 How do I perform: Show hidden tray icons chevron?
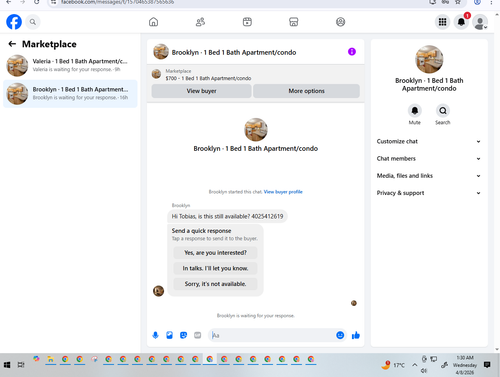tap(414, 365)
